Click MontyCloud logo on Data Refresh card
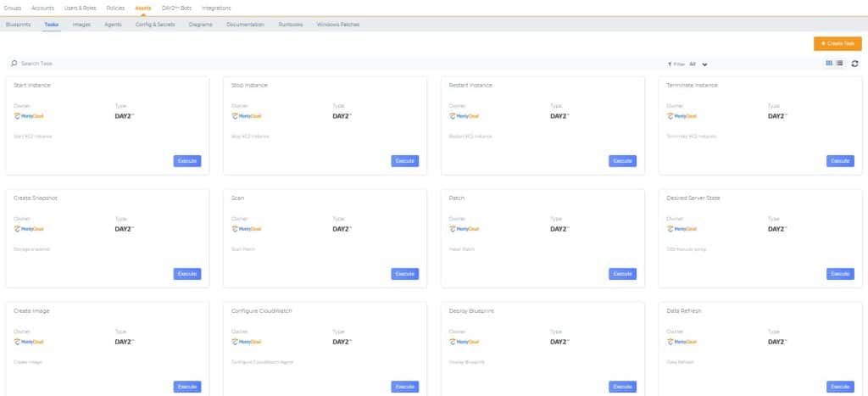The image size is (868, 396). pyautogui.click(x=682, y=341)
